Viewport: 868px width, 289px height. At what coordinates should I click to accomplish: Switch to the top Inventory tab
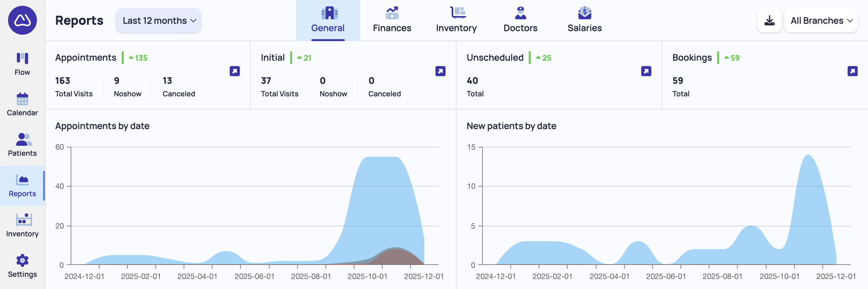[x=456, y=20]
